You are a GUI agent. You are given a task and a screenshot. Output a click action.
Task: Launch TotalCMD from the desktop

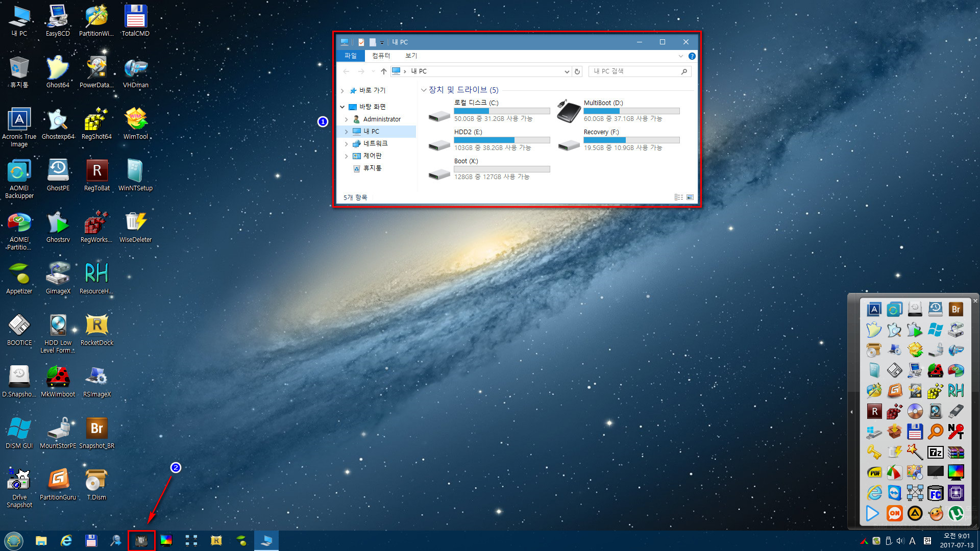click(135, 20)
